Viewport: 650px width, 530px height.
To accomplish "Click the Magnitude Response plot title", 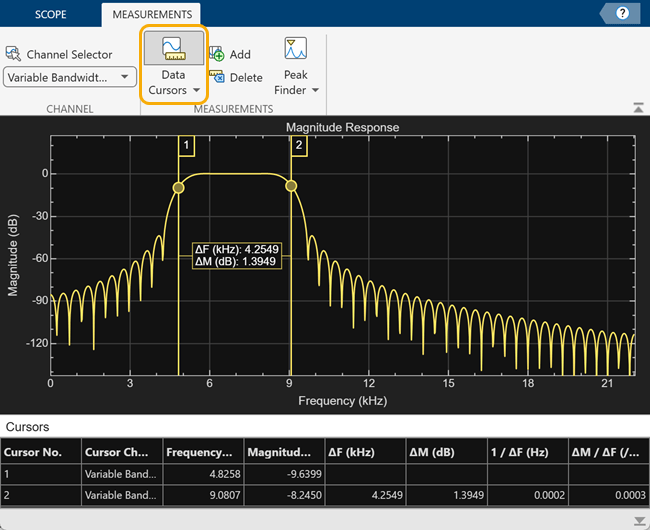I will (342, 127).
